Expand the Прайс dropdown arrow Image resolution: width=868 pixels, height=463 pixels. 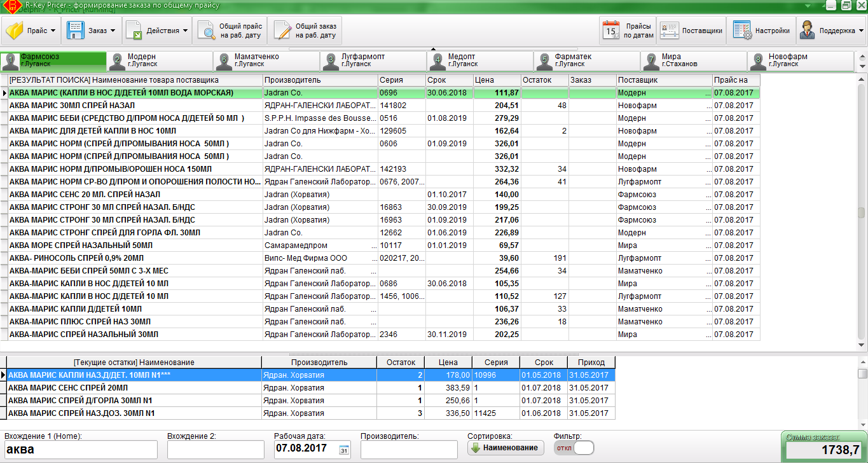coord(53,31)
